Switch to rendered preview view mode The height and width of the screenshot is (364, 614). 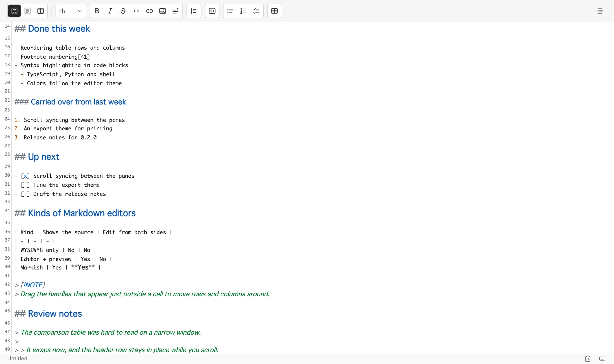[x=27, y=11]
